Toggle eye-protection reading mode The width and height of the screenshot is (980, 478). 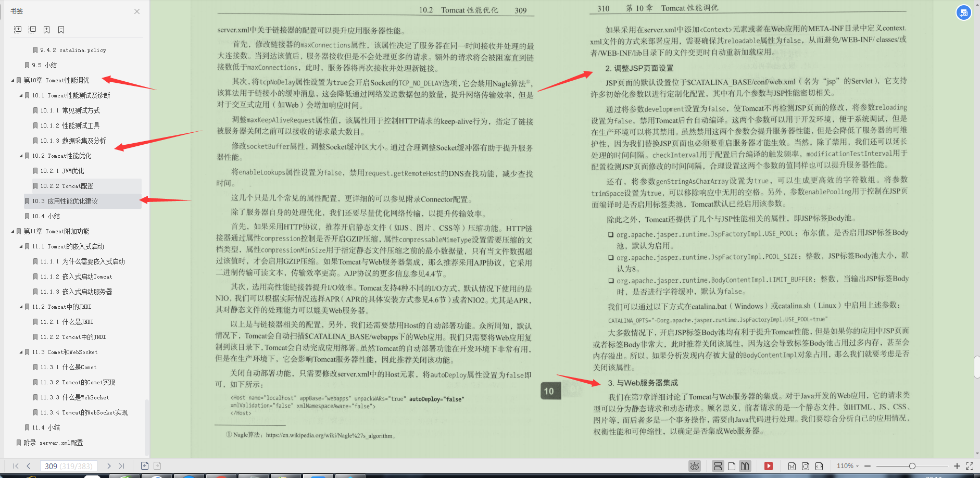pos(694,466)
